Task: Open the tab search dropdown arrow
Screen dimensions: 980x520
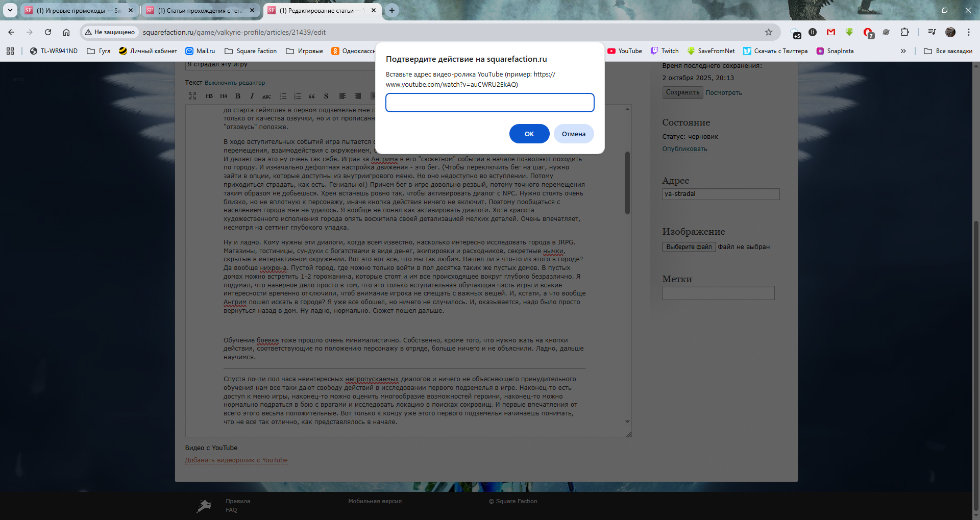Action: (x=10, y=10)
